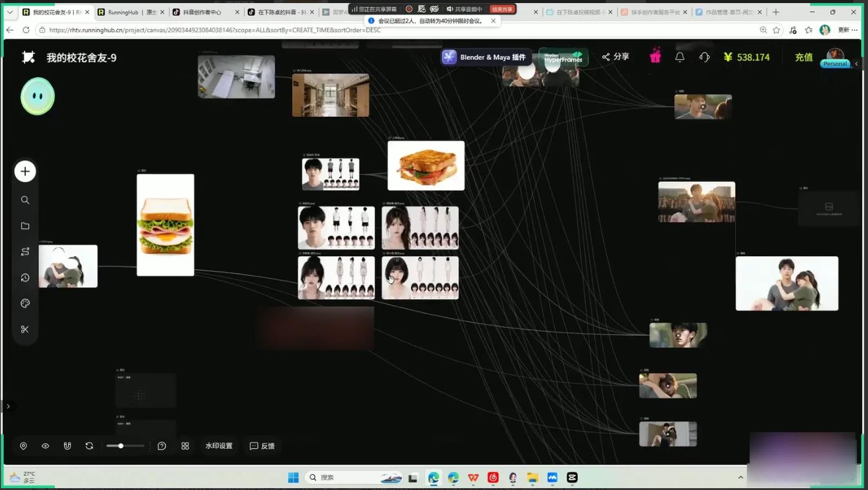This screenshot has height=490, width=868.
Task: Click the add node plus button
Action: (25, 172)
